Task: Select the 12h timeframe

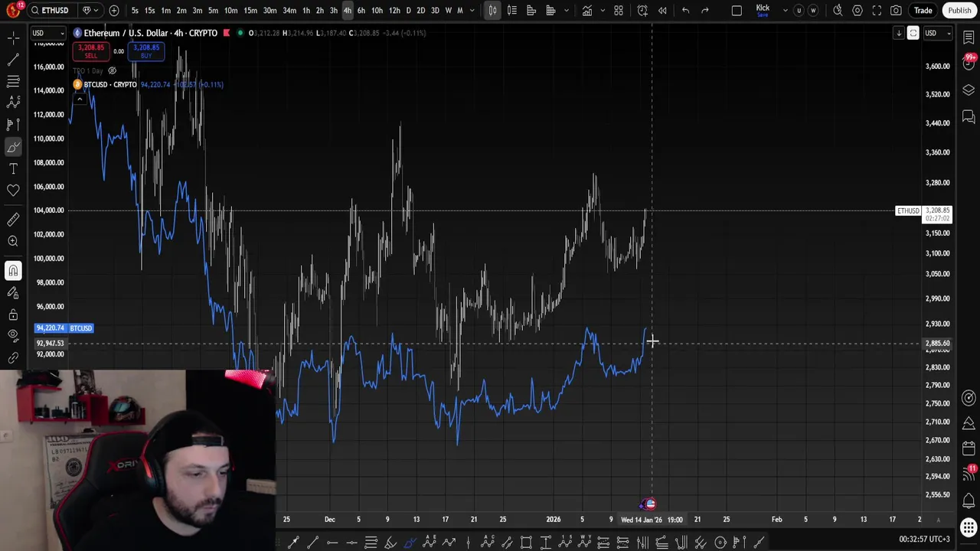Action: coord(394,11)
